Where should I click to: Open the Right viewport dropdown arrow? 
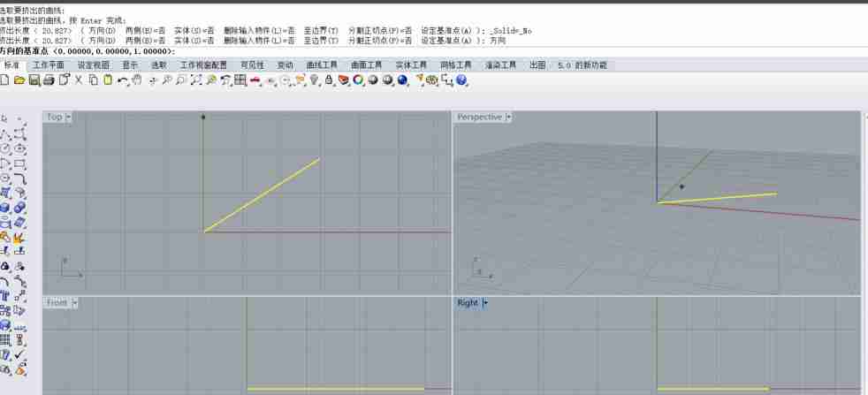(x=485, y=302)
